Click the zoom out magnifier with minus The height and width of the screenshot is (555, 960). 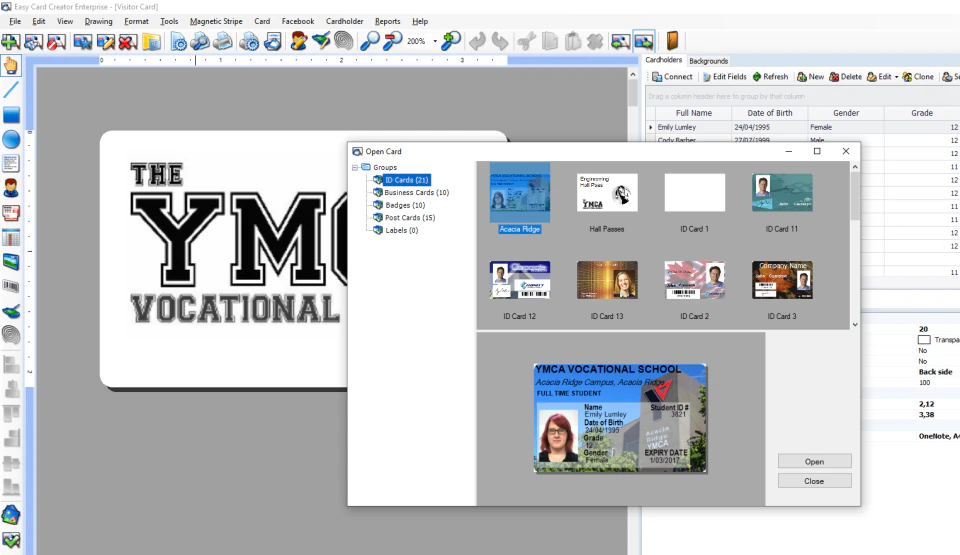pos(392,42)
